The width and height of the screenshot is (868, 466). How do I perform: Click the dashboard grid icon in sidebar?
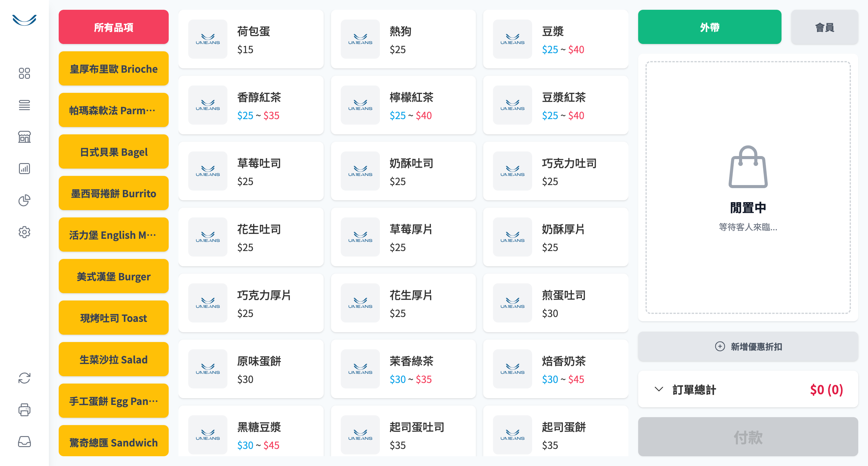(24, 73)
